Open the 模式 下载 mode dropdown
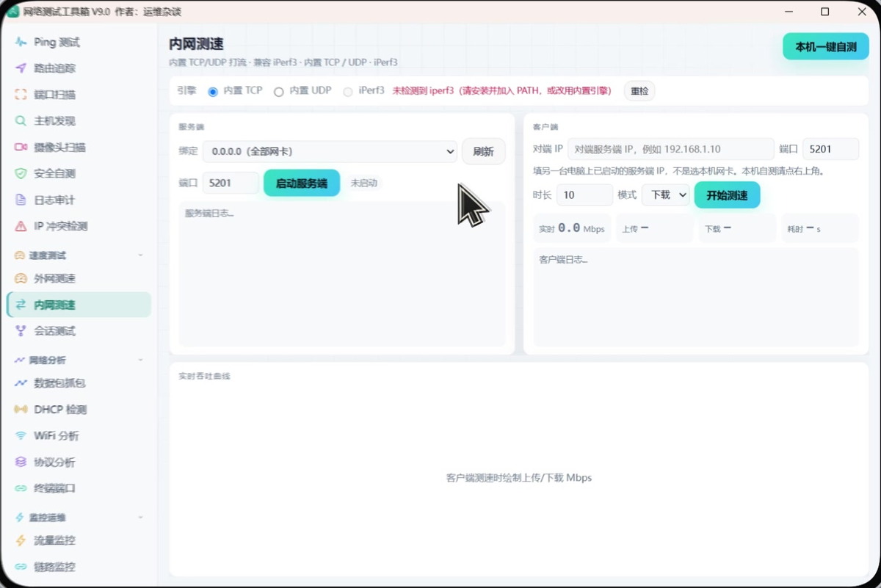881x588 pixels. pyautogui.click(x=666, y=195)
